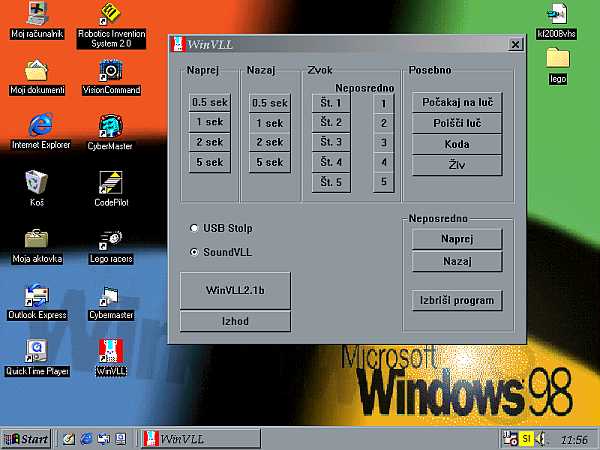Click direct sound button 2
Image resolution: width=600 pixels, height=450 pixels.
383,123
